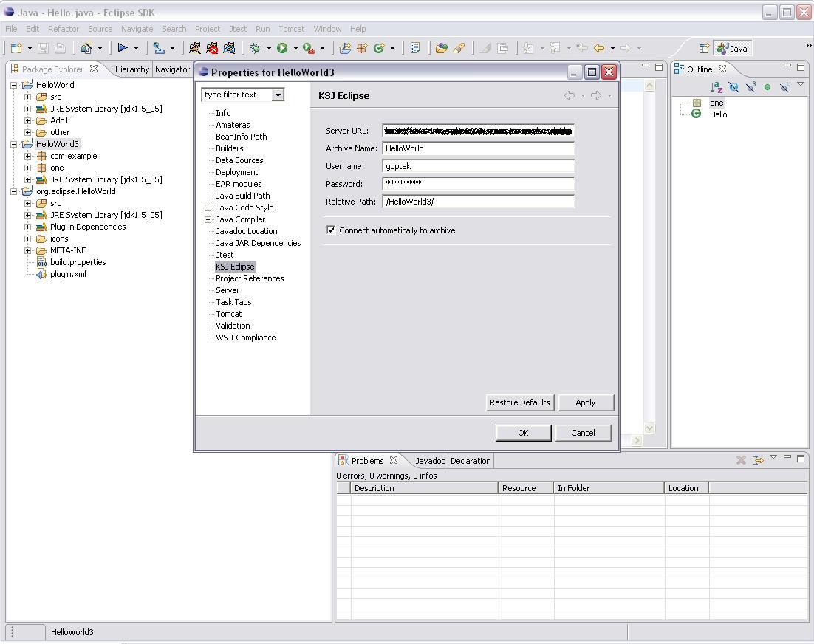Minimize the Outline view panel
Screen dimensions: 814x644
[787, 66]
